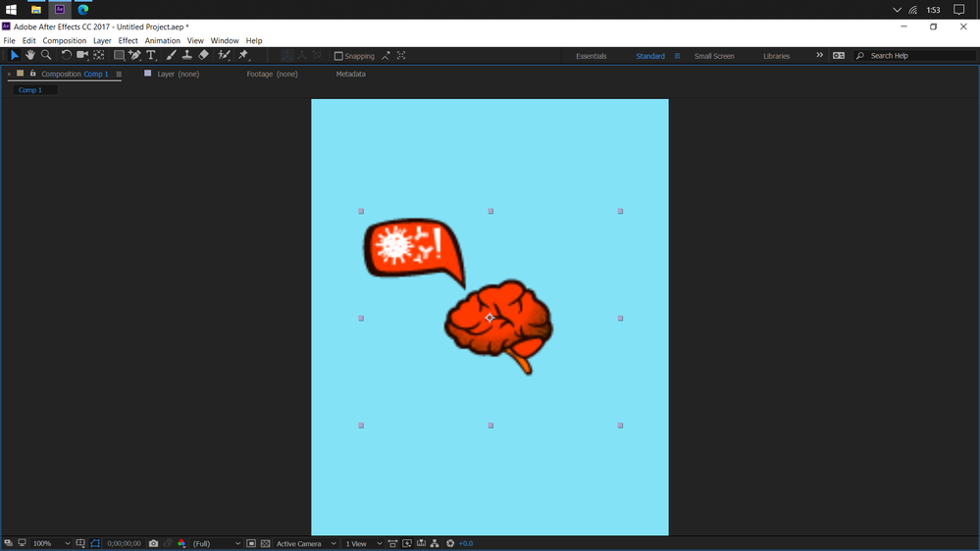Select the Pan Behind anchor point tool
This screenshot has height=551, width=980.
click(99, 56)
